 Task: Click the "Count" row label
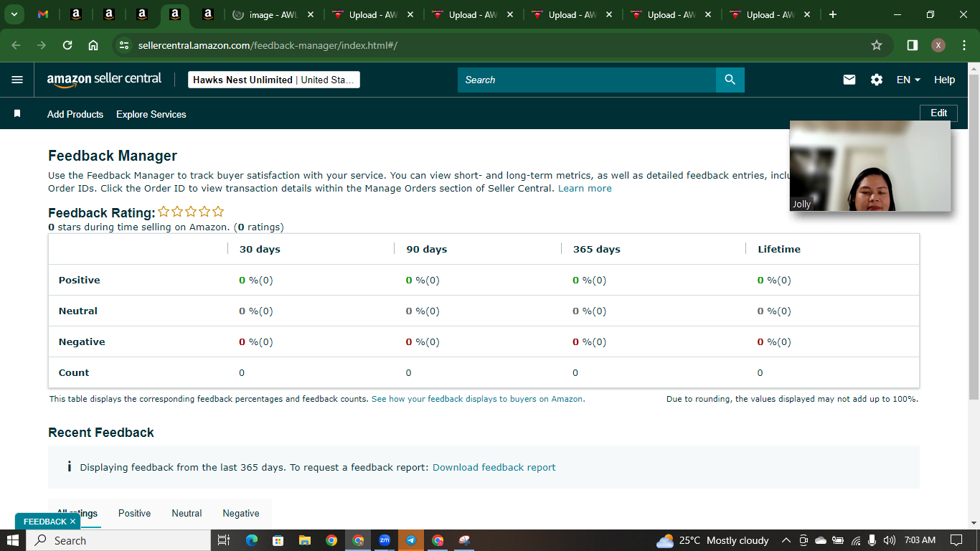pyautogui.click(x=74, y=372)
